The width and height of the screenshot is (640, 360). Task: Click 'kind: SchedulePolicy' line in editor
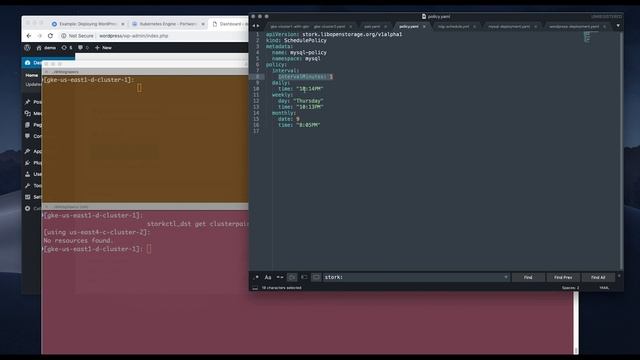coord(296,40)
